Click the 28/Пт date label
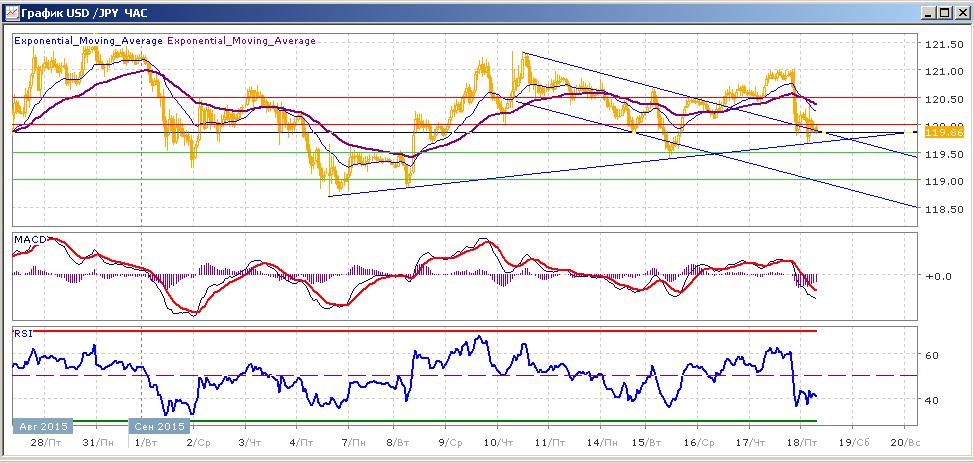Image resolution: width=974 pixels, height=463 pixels. pyautogui.click(x=45, y=442)
